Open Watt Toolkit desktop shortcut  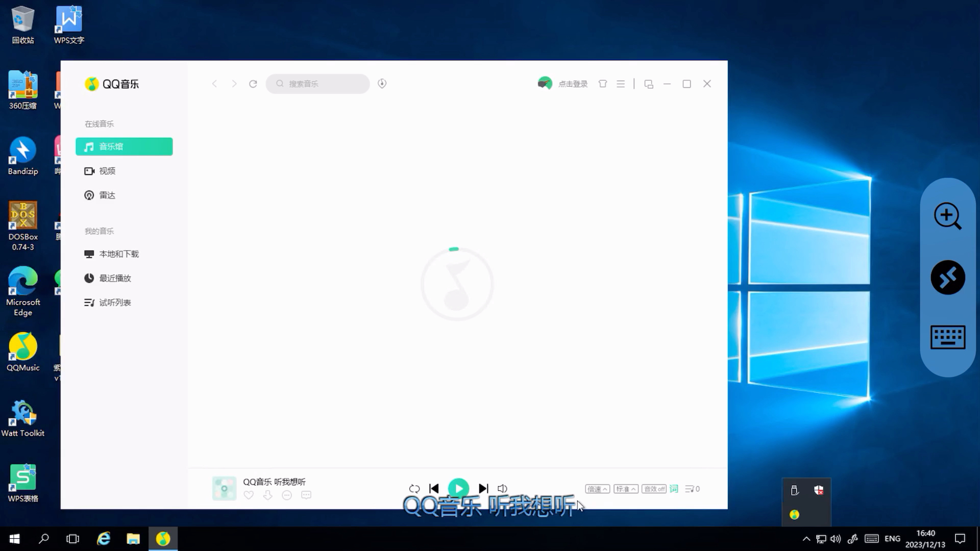click(x=23, y=418)
